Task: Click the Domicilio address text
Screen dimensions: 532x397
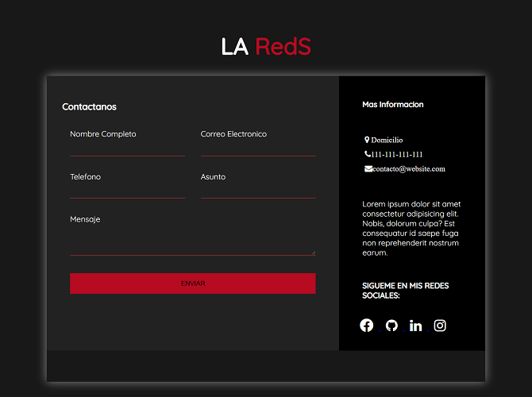Action: (x=387, y=140)
